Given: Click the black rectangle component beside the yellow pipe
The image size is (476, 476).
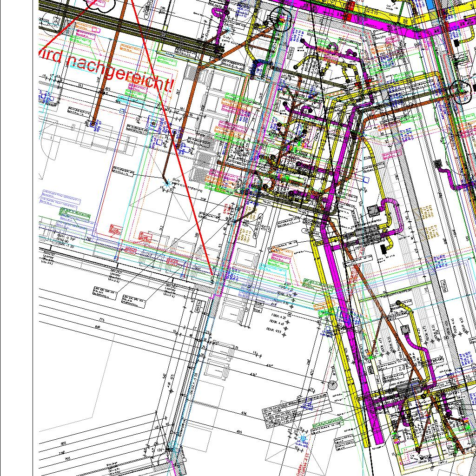Looking at the screenshot, I should coord(384,249).
